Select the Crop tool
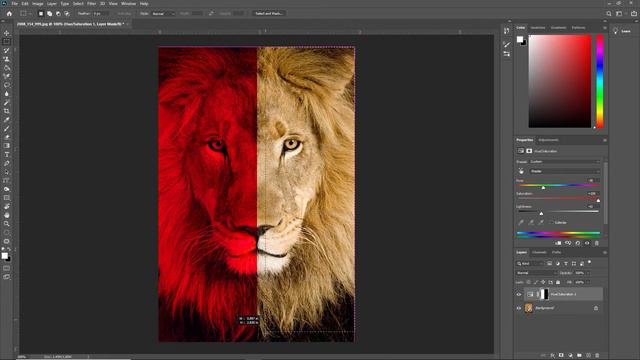The height and width of the screenshot is (360, 640). 7,111
